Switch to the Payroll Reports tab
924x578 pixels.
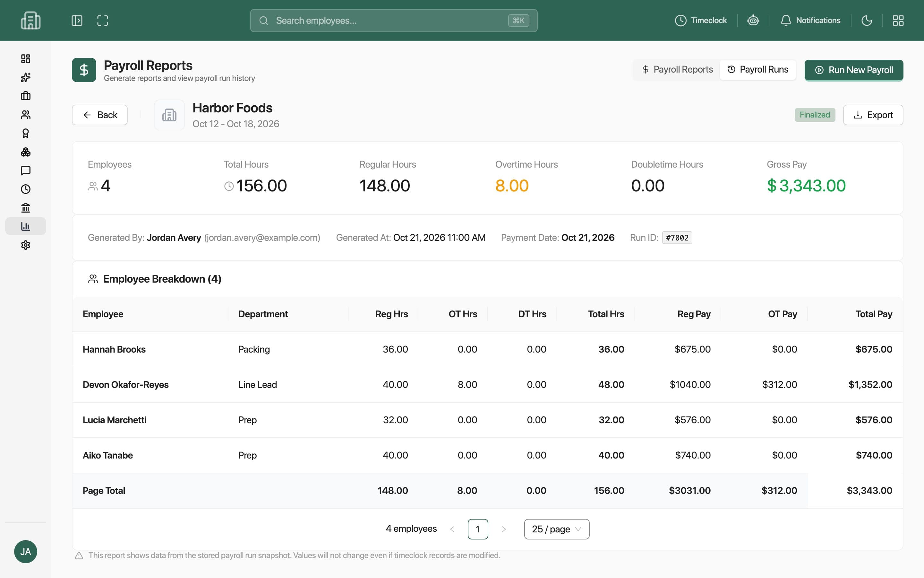tap(677, 70)
